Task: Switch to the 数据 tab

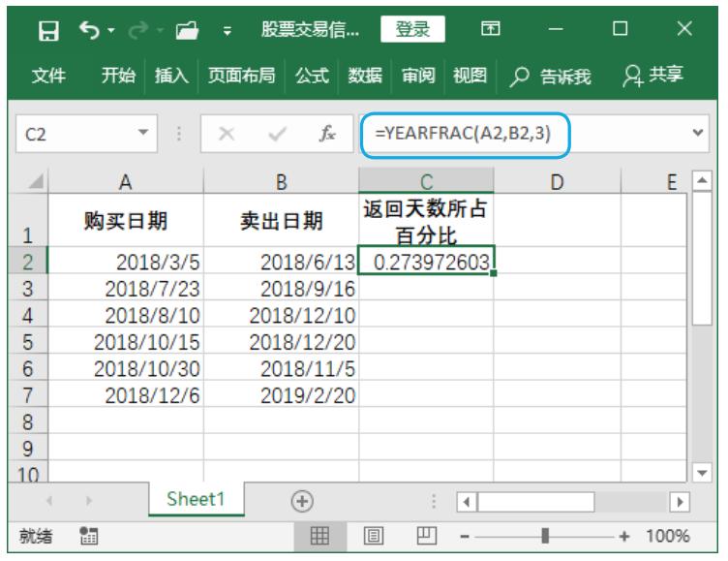Action: click(x=365, y=76)
